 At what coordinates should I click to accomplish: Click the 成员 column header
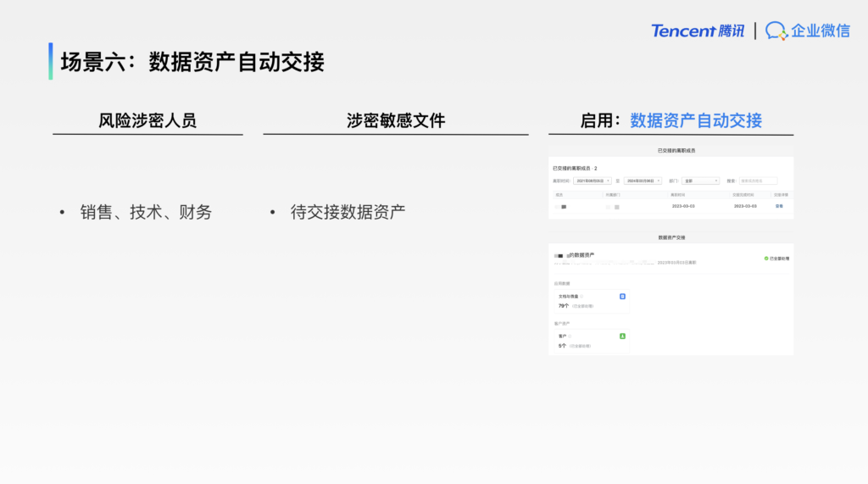pos(559,195)
